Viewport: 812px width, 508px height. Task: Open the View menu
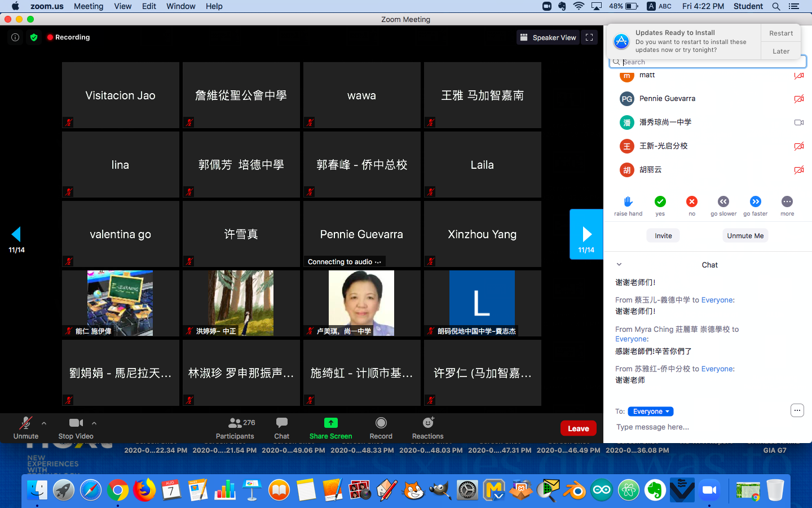pos(122,6)
